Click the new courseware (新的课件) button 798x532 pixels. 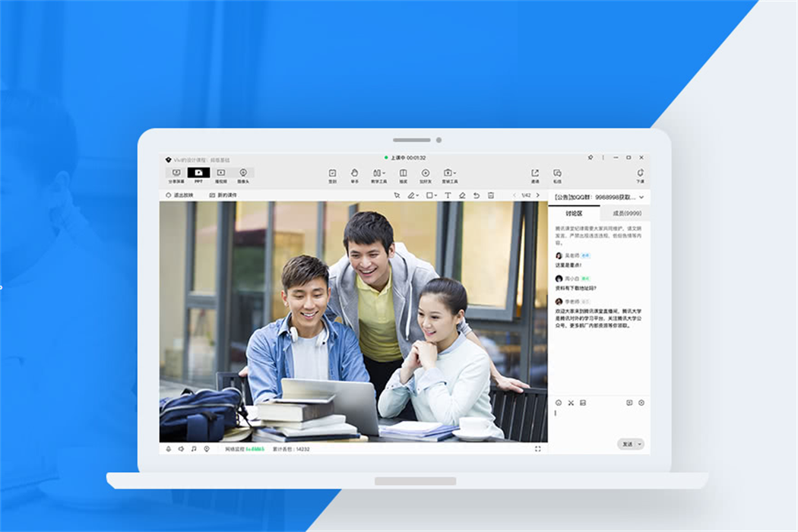coord(223,195)
